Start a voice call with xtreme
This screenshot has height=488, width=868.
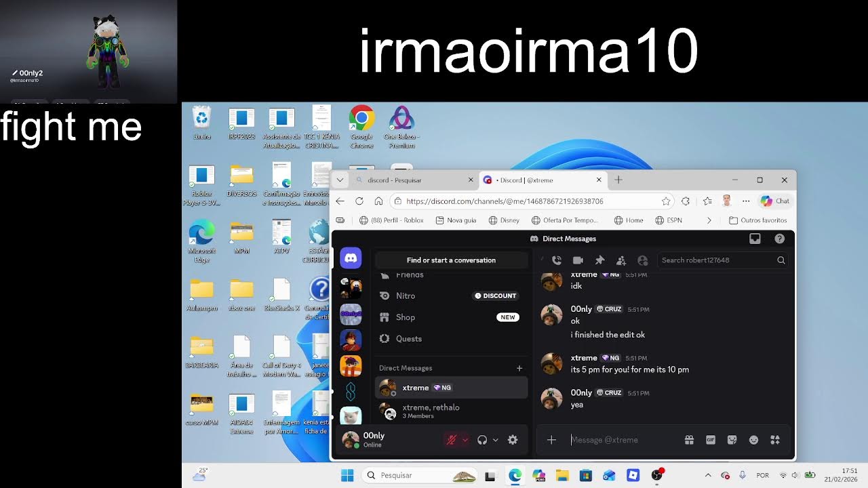pyautogui.click(x=557, y=260)
